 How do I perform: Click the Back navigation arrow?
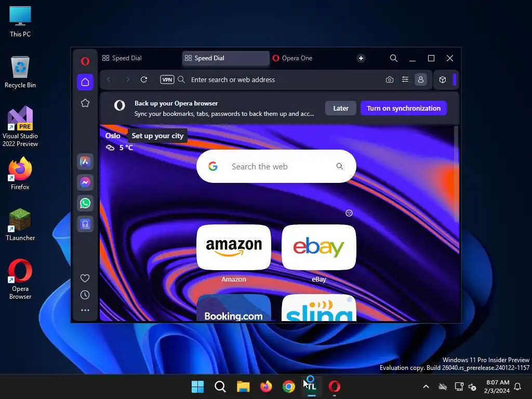(109, 79)
